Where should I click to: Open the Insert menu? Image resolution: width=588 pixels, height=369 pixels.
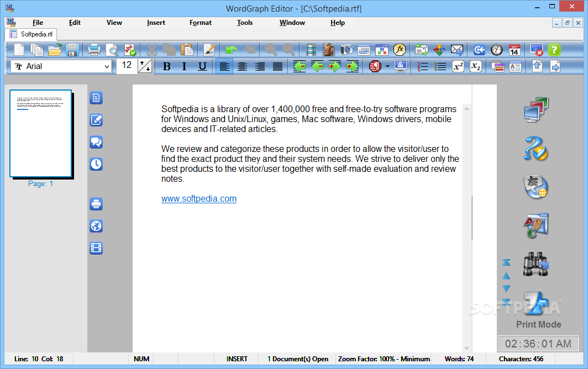coord(156,23)
